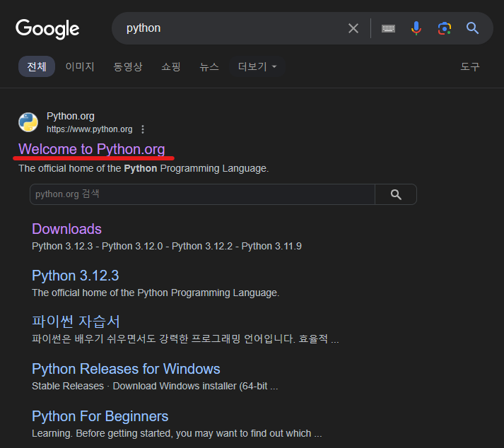Open Python Releases for Windows link

(126, 369)
